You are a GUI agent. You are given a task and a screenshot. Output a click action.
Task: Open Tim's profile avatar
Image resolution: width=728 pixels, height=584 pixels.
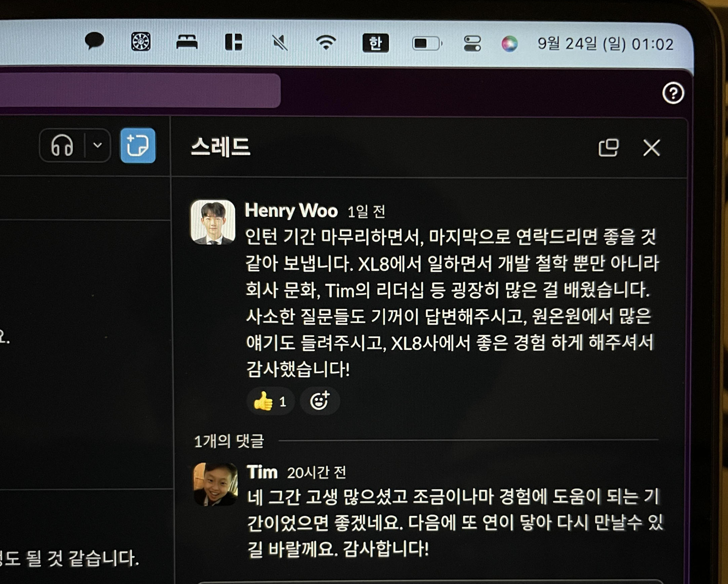pyautogui.click(x=216, y=484)
